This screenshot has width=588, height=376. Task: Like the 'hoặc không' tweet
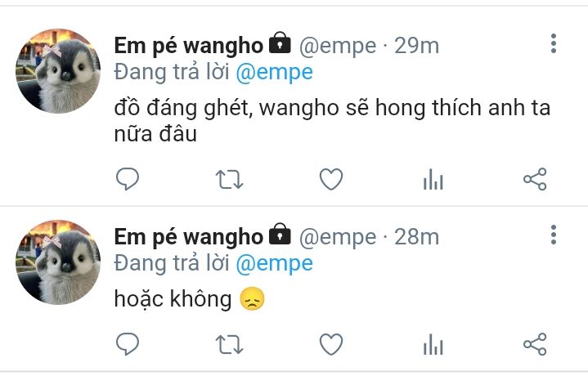(x=331, y=344)
